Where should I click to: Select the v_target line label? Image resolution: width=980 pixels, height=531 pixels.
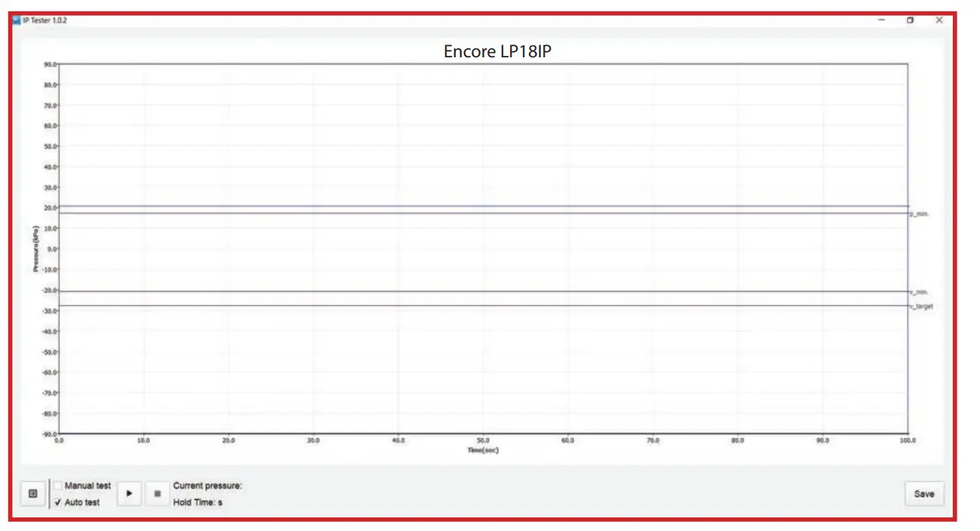click(920, 306)
